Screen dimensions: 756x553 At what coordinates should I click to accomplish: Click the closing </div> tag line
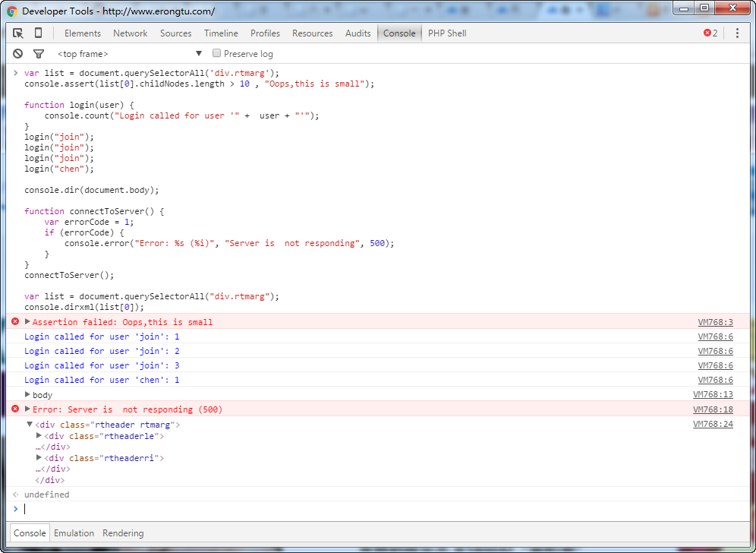(49, 480)
